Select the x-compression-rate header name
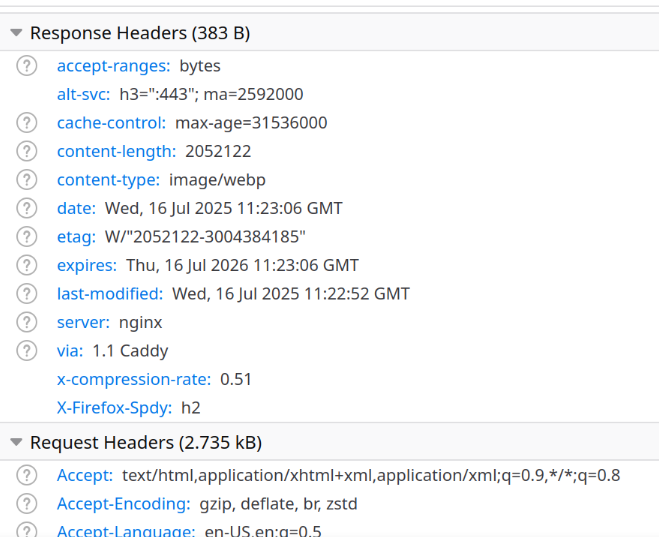Image resolution: width=659 pixels, height=537 pixels. tap(134, 379)
